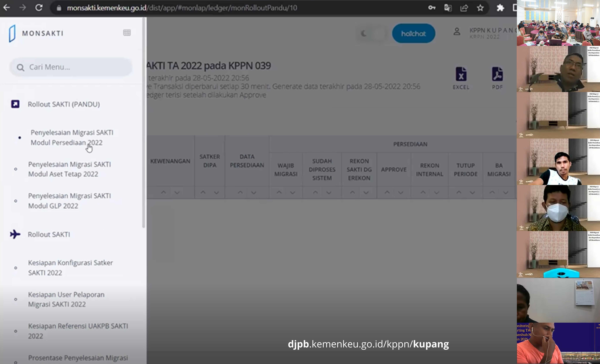Sort REKON INTERNAL column descending
600x364 pixels.
[x=436, y=193]
